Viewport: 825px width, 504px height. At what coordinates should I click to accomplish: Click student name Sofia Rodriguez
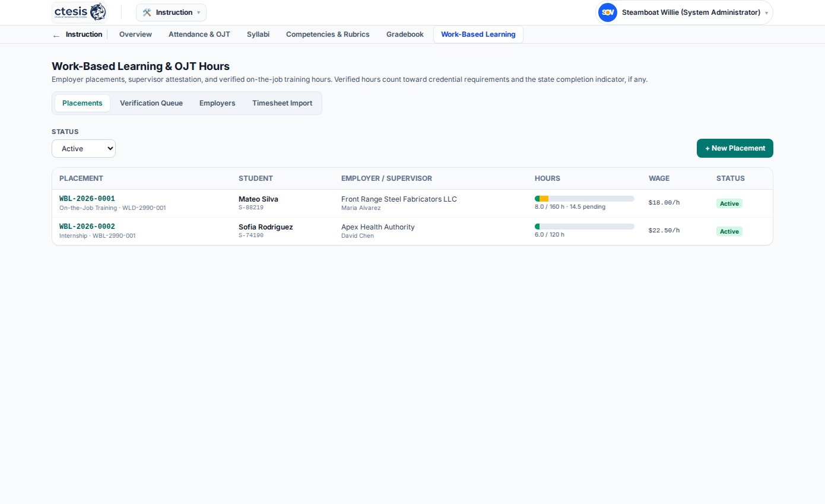pos(266,227)
